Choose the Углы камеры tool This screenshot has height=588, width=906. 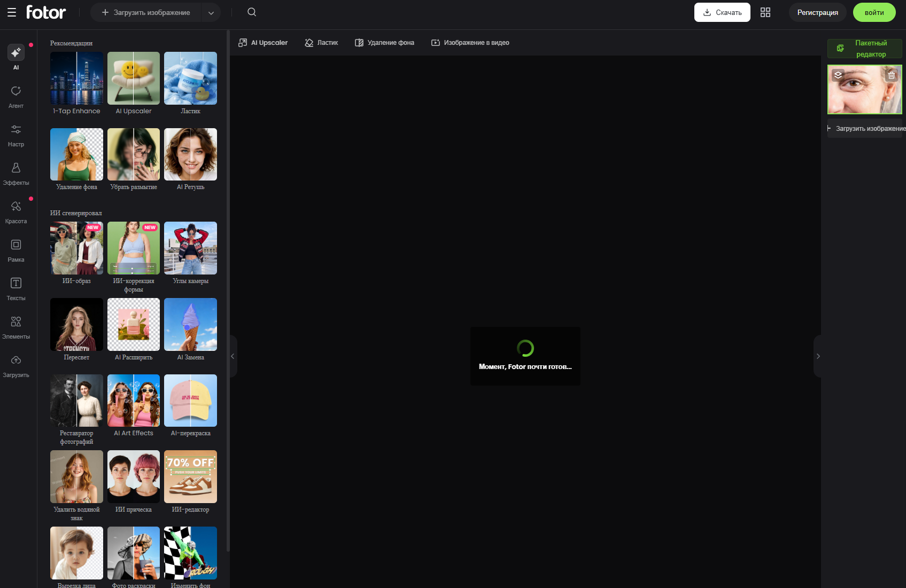pyautogui.click(x=190, y=253)
